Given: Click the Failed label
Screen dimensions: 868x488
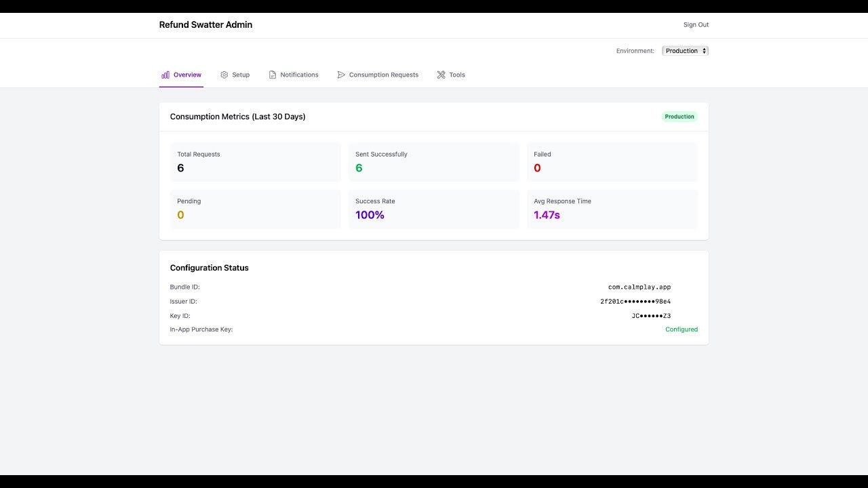Looking at the screenshot, I should (542, 154).
